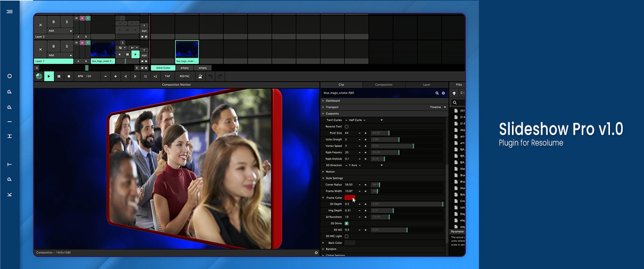644x269 pixels.
Task: Select the Layer 2 name label
Action: pos(53,37)
